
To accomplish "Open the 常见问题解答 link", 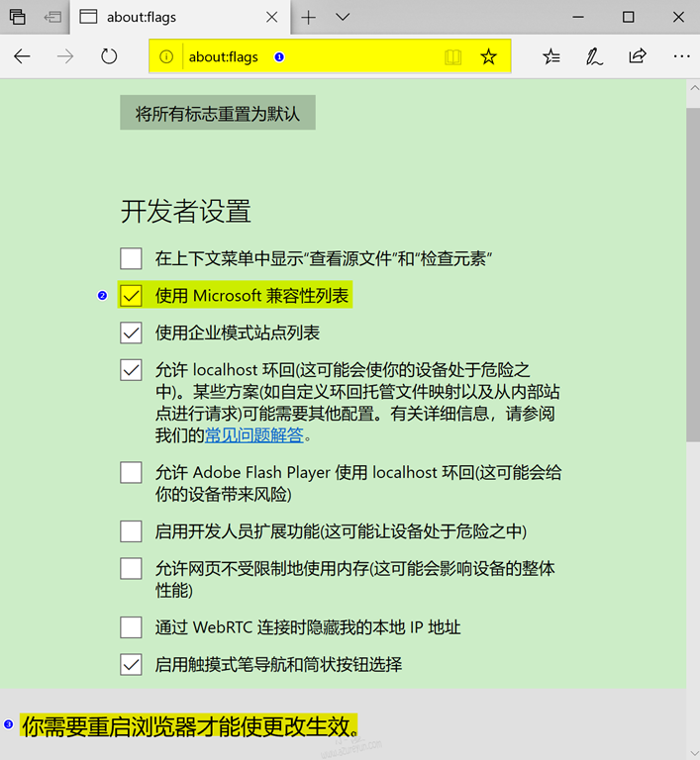I will pyautogui.click(x=254, y=435).
